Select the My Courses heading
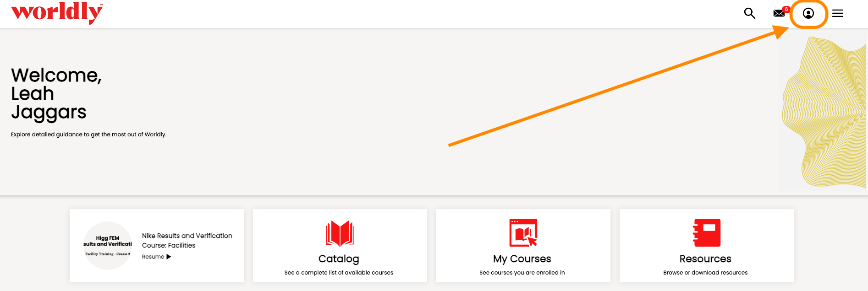The width and height of the screenshot is (868, 291). point(522,259)
